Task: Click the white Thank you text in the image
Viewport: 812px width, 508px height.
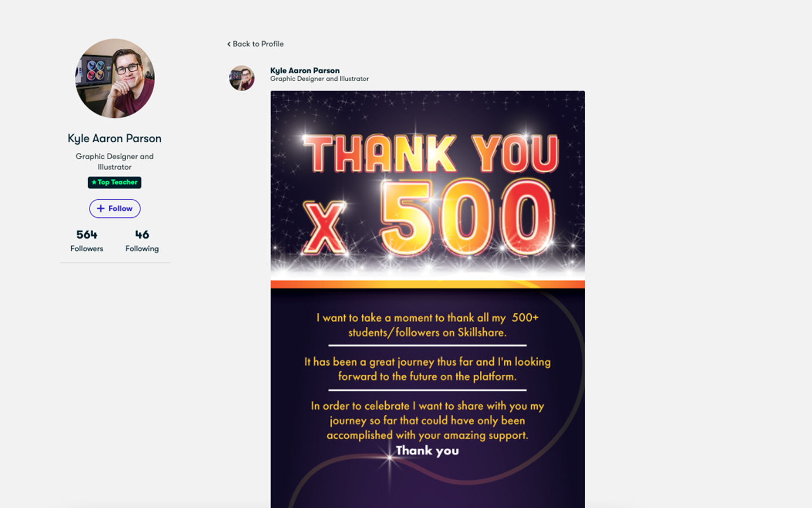Action: (427, 450)
